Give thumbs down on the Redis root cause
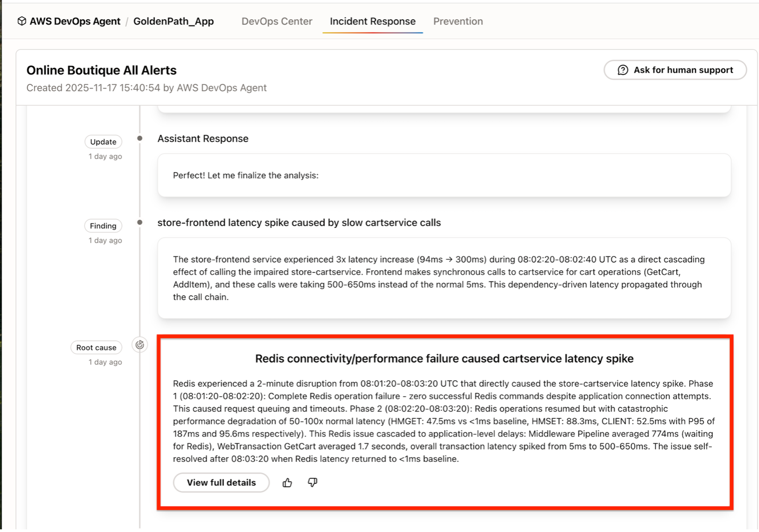This screenshot has height=532, width=759. click(x=313, y=483)
